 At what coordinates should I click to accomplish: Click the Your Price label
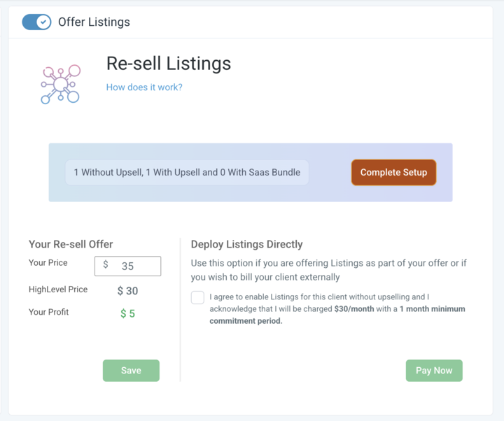(x=49, y=264)
